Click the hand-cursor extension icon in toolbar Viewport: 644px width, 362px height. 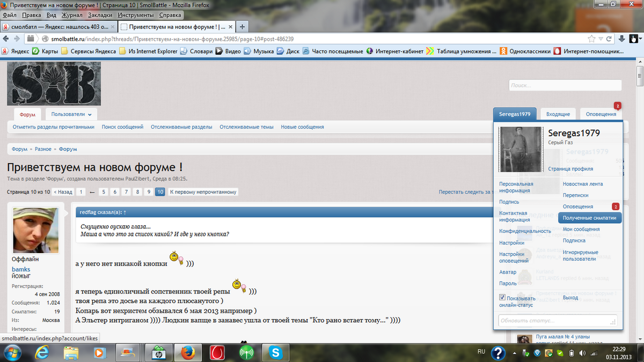(x=634, y=39)
